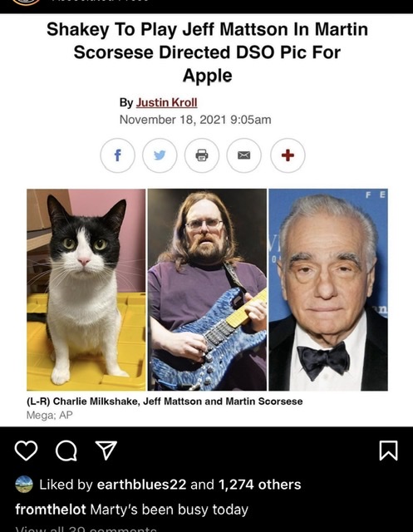Save post with the bookmark icon
413x532 pixels.
point(388,451)
